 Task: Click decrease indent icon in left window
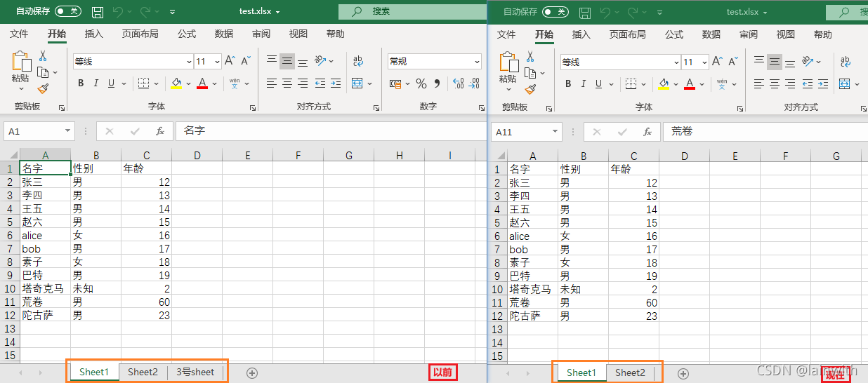coord(320,83)
